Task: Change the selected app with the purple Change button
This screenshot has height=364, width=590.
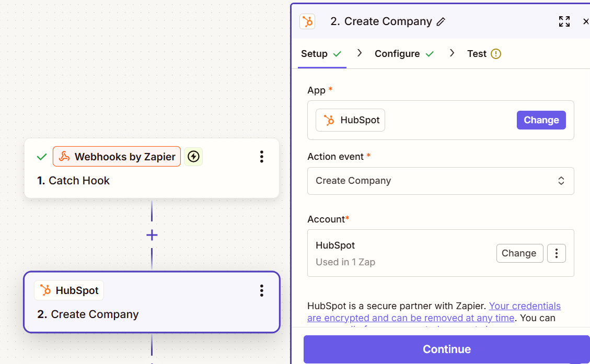Action: pyautogui.click(x=541, y=120)
